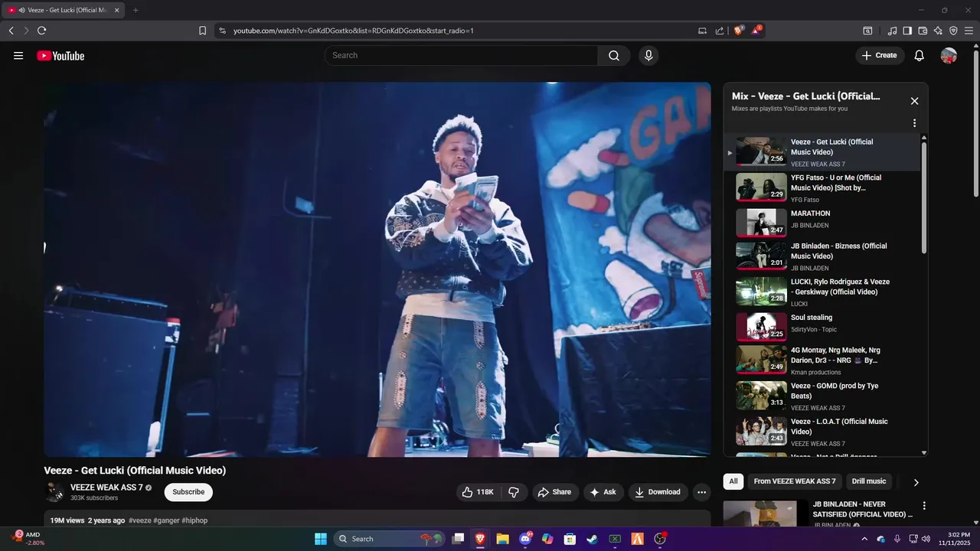The width and height of the screenshot is (980, 551).
Task: Open Brave Shields lion icon
Action: pyautogui.click(x=739, y=31)
